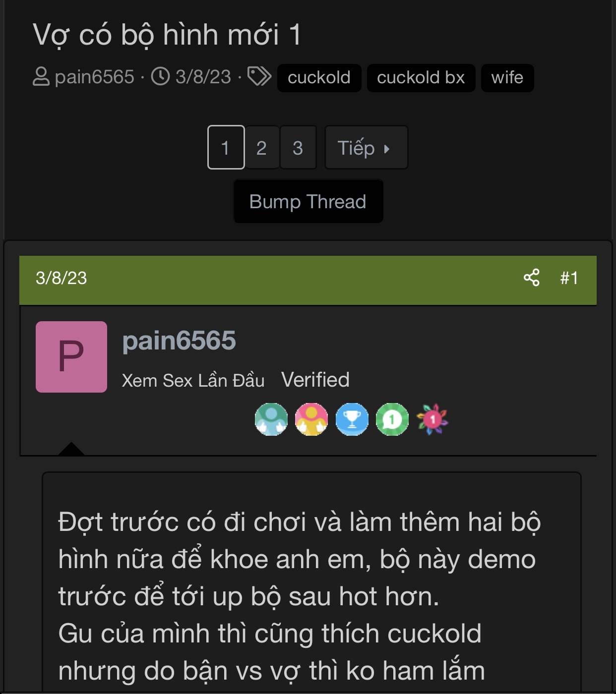Click the teal user badge icon
Screen dimensions: 616x694
pos(271,419)
